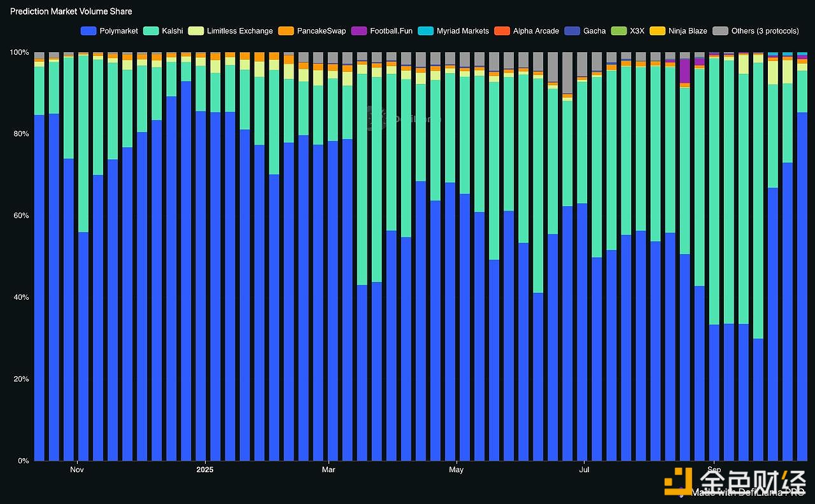The height and width of the screenshot is (504, 815).
Task: Select the Sep x-axis label
Action: tap(714, 470)
